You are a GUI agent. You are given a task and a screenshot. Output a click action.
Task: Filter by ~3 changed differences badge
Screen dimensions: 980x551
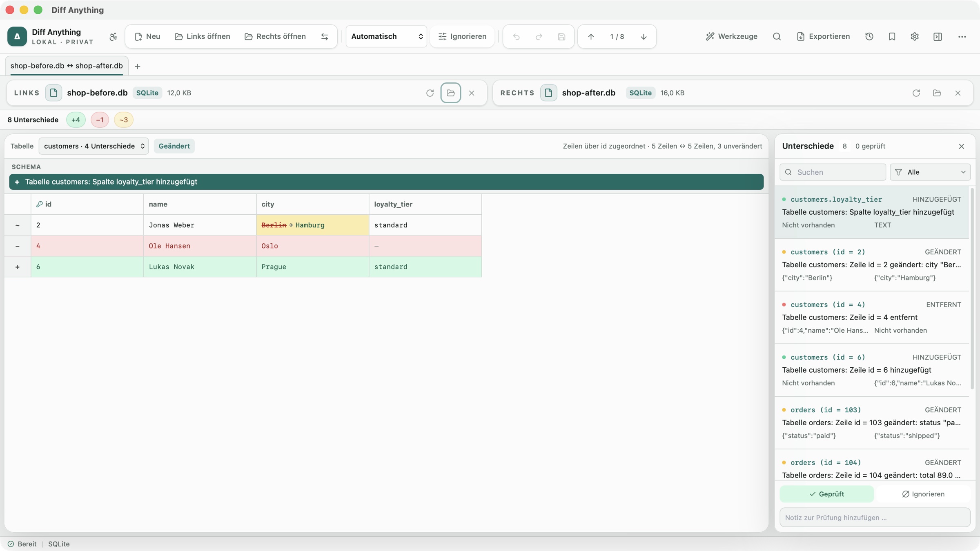[x=124, y=120]
